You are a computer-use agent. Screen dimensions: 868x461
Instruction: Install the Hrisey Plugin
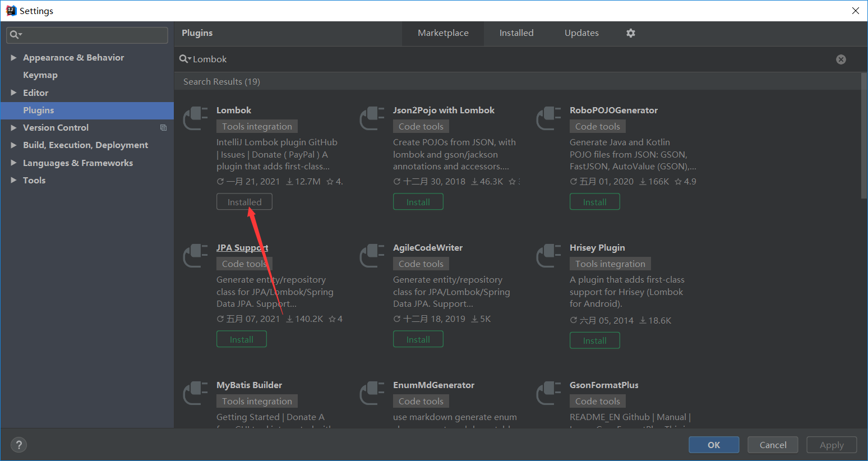[595, 340]
